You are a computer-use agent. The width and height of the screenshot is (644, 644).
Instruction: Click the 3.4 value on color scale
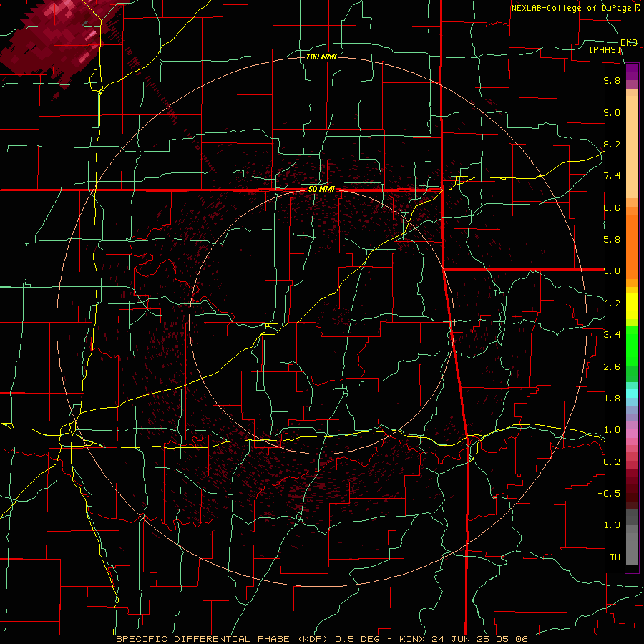612,335
